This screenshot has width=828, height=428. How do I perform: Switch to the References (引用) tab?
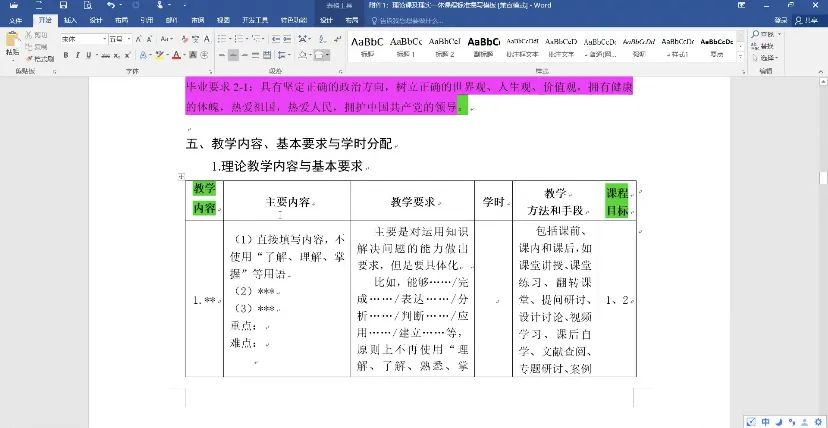tap(146, 21)
